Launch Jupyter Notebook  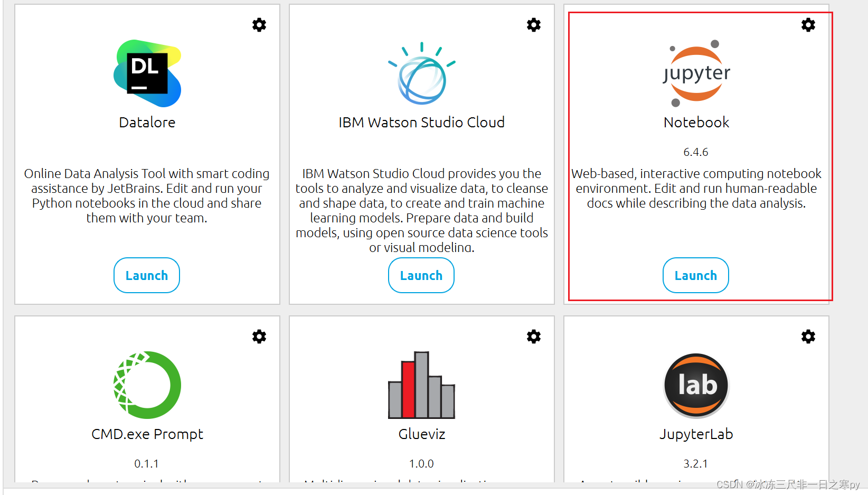(696, 275)
